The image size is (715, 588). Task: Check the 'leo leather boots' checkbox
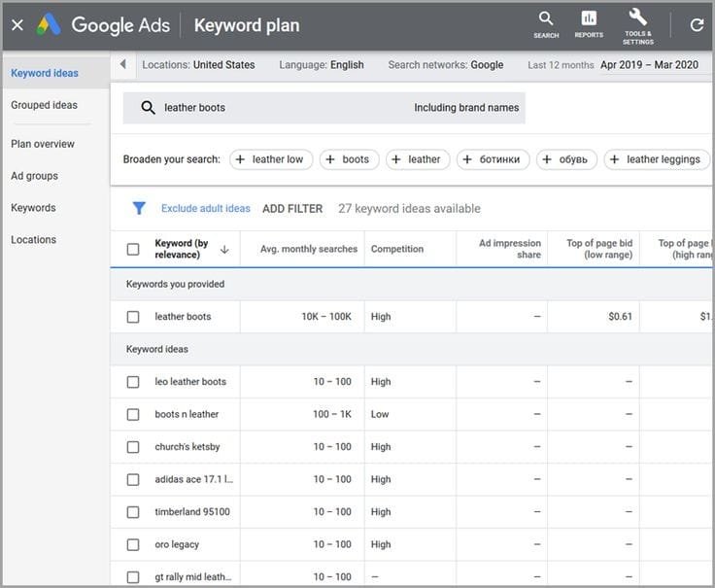click(133, 382)
